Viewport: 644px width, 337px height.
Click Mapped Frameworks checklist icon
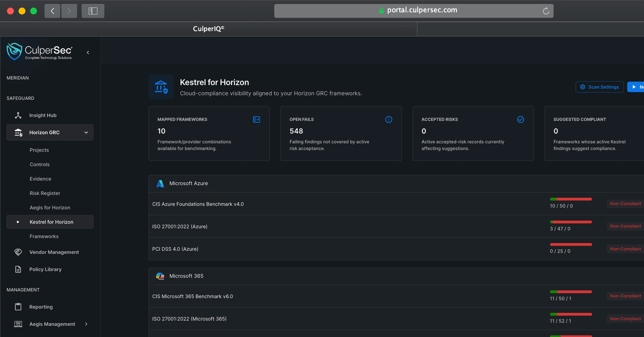click(x=257, y=120)
